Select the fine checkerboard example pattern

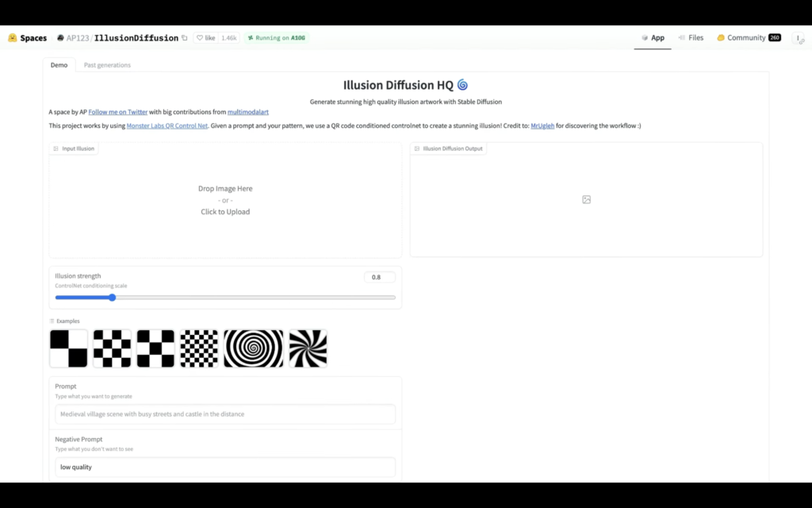(199, 348)
